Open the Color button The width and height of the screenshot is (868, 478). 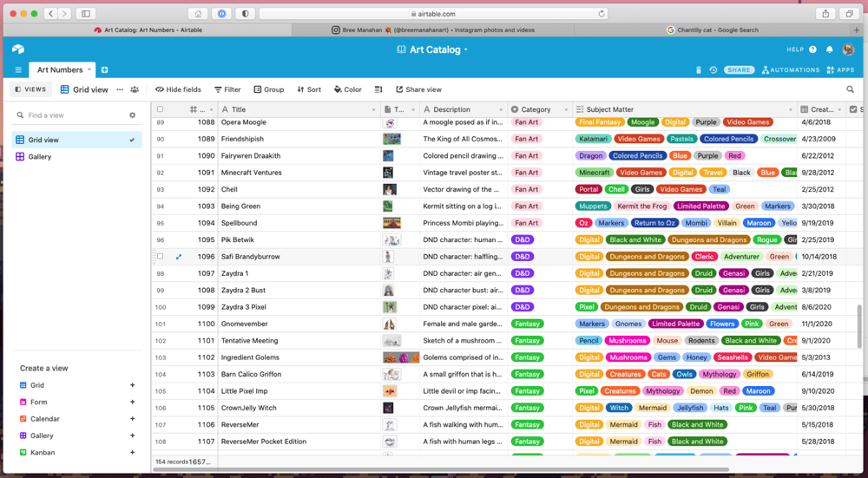click(x=348, y=89)
